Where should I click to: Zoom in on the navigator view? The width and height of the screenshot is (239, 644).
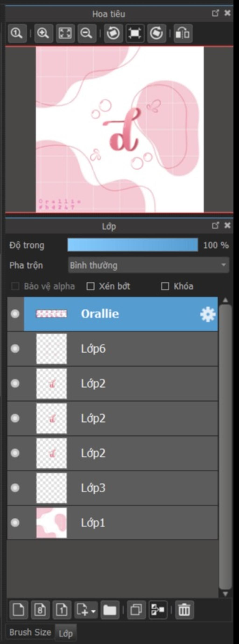pos(44,33)
